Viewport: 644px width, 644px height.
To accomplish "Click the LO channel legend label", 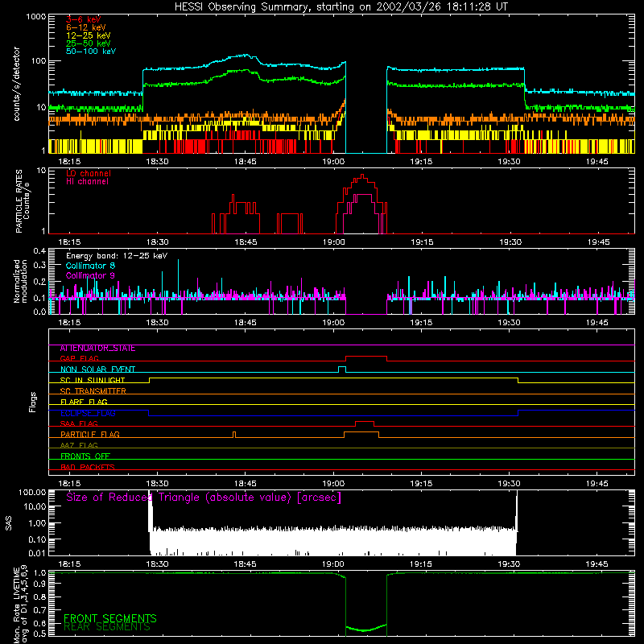I will pos(89,173).
